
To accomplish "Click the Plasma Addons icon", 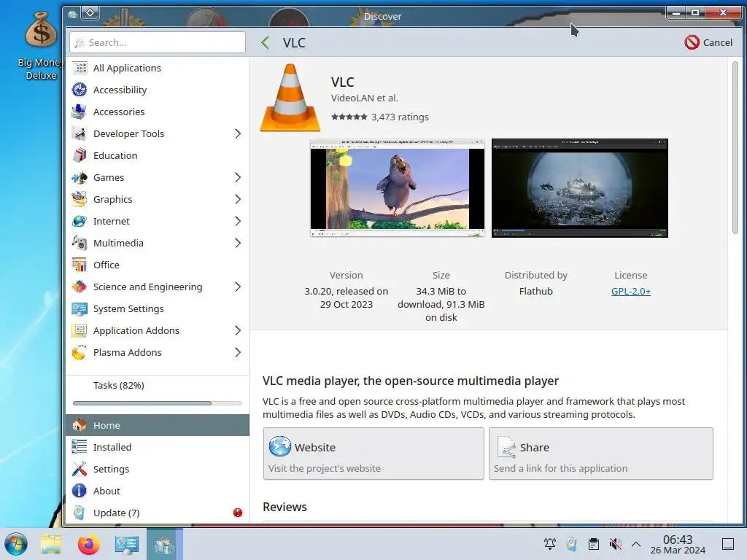I will pos(80,353).
